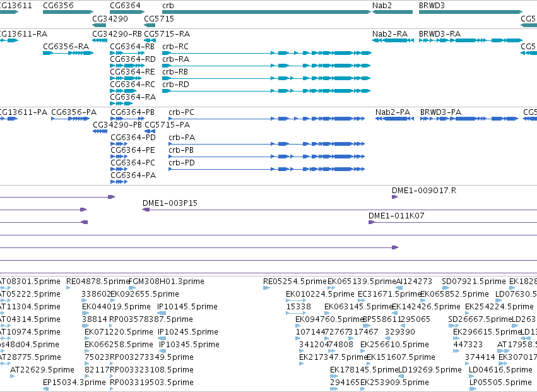Viewport: 537px width, 392px height.
Task: Click the CG6356 gene label
Action: click(58, 6)
